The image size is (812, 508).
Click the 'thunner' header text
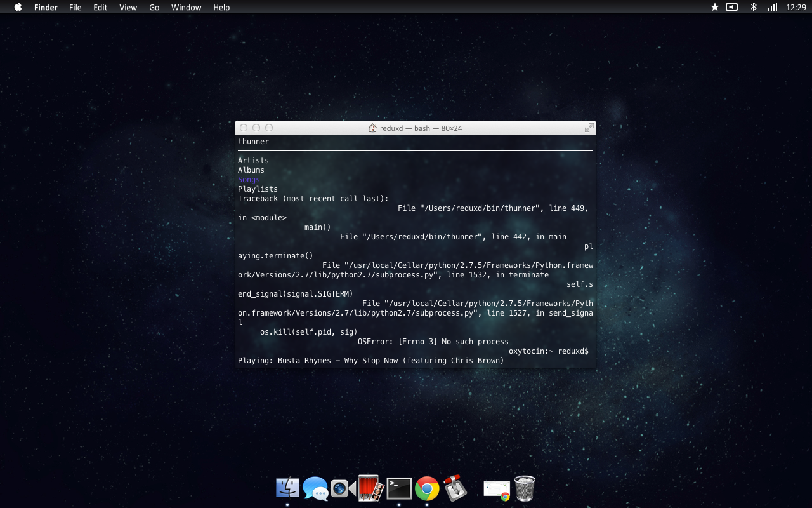pos(253,142)
